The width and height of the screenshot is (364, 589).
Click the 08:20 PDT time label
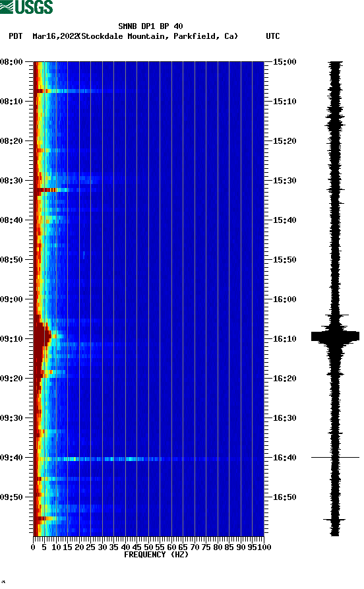coord(11,141)
